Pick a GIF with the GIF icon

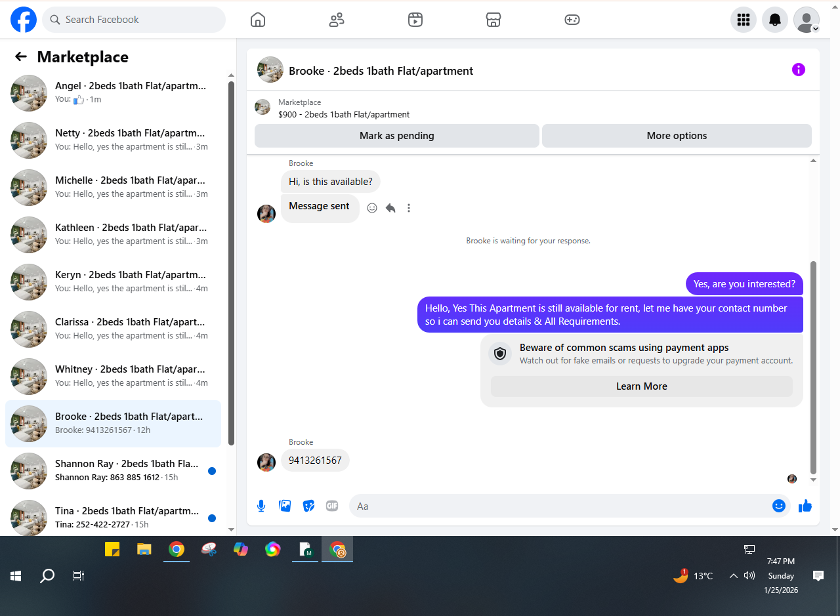(x=332, y=506)
